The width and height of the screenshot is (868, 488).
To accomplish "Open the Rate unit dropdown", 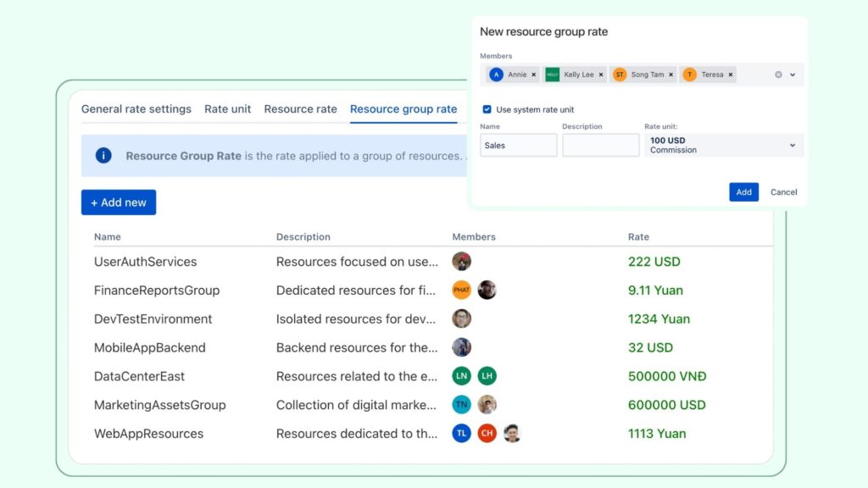I will click(x=723, y=146).
